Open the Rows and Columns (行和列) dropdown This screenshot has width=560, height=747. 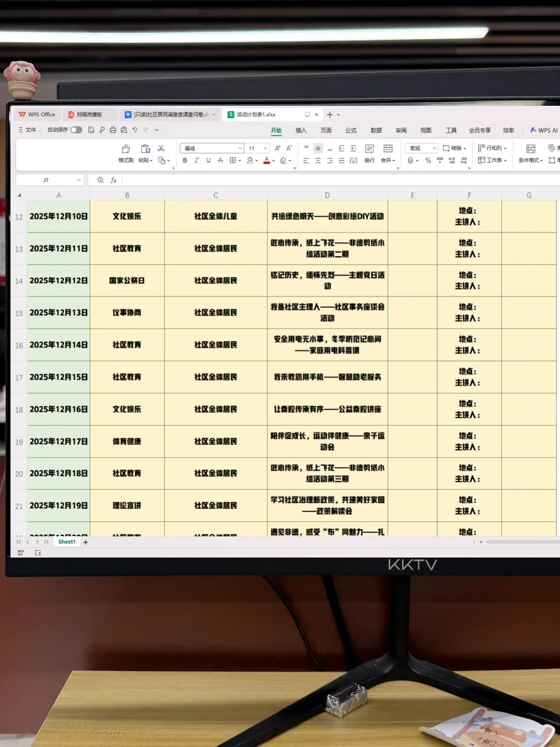492,148
